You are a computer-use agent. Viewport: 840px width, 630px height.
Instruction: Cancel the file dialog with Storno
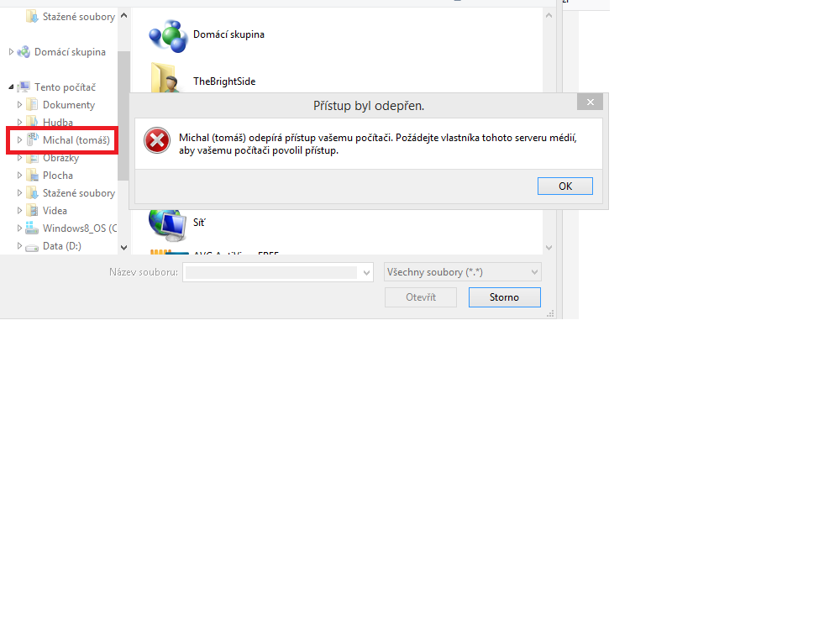coord(505,297)
